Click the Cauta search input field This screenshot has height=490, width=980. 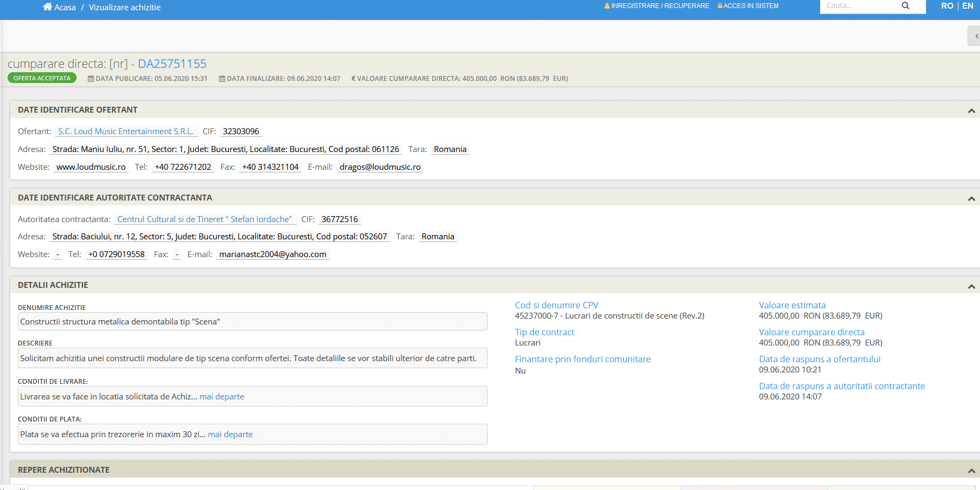tap(859, 6)
